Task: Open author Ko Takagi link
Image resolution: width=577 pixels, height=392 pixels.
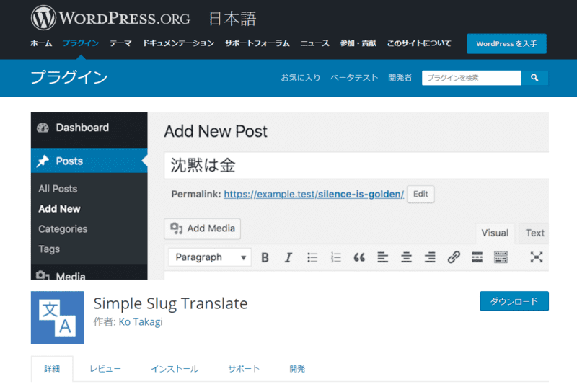Action: (141, 322)
